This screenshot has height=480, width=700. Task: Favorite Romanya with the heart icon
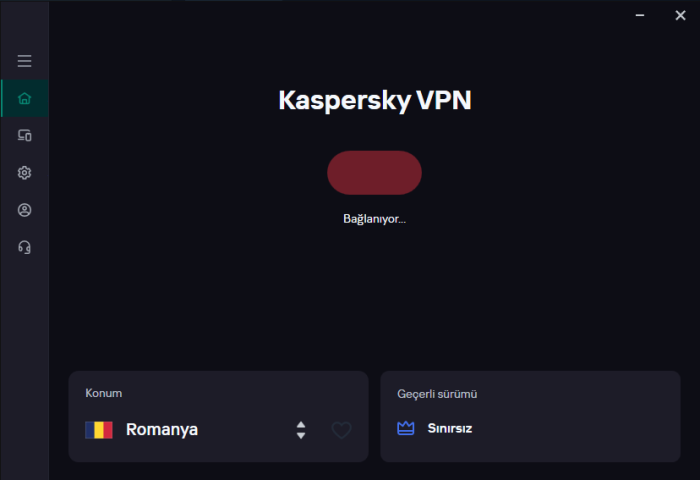click(342, 430)
